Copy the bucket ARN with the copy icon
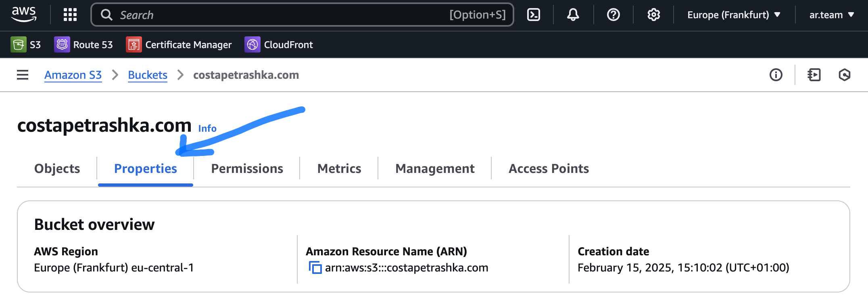This screenshot has height=303, width=868. pos(315,267)
